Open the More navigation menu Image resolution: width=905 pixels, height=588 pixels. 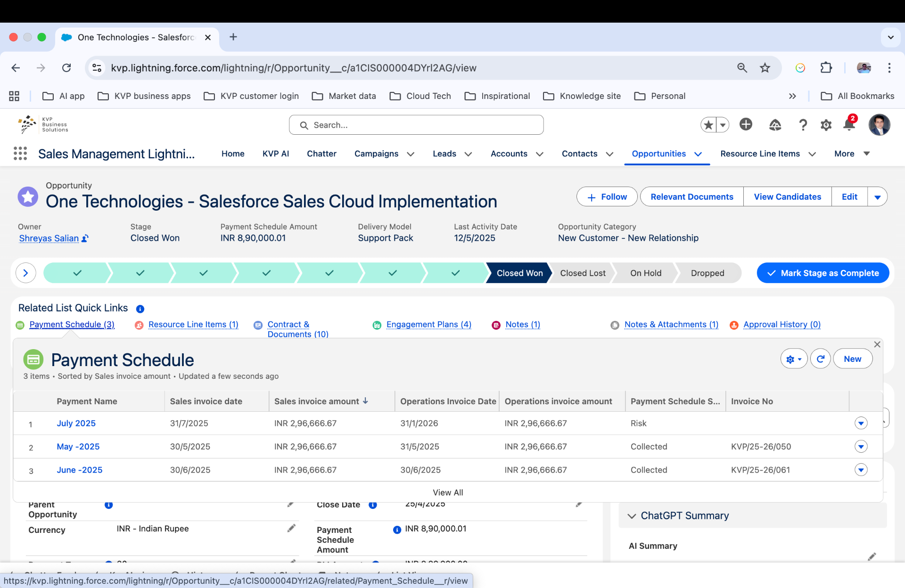pos(852,154)
